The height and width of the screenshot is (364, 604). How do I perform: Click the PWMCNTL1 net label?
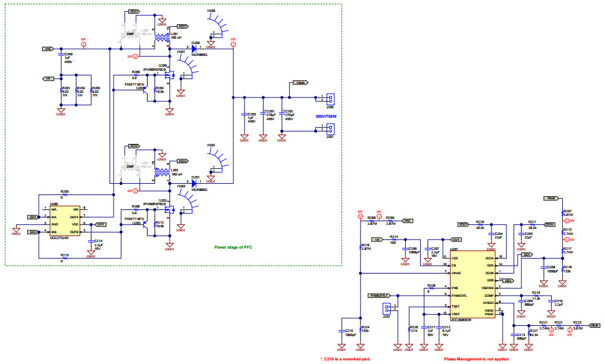pos(379,295)
